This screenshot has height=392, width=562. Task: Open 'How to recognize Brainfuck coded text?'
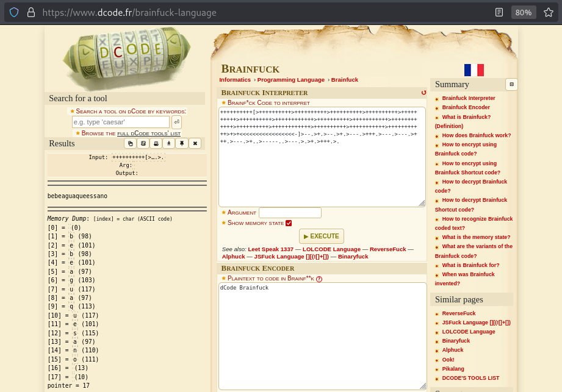tap(474, 223)
